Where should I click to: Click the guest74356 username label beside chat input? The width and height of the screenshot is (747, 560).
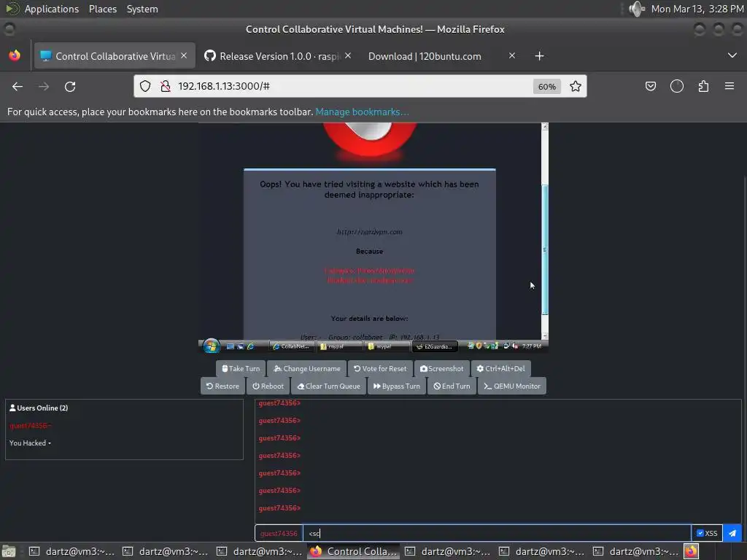(x=279, y=533)
